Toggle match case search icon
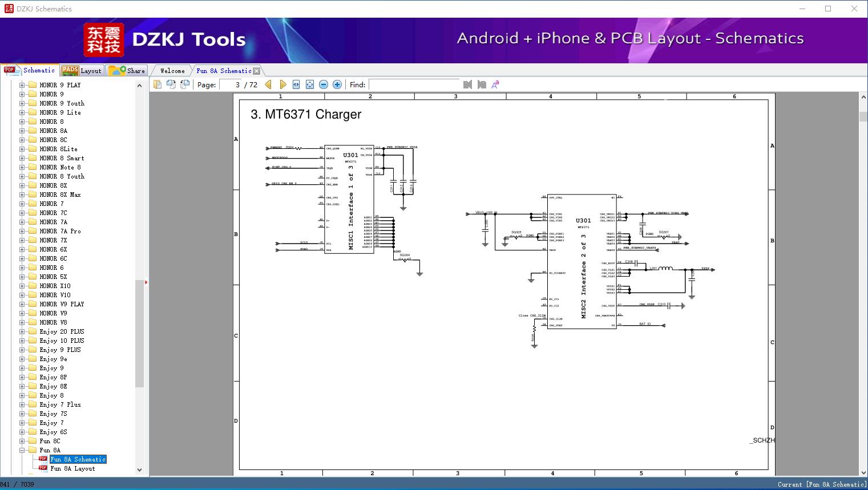The image size is (868, 490). click(x=495, y=84)
